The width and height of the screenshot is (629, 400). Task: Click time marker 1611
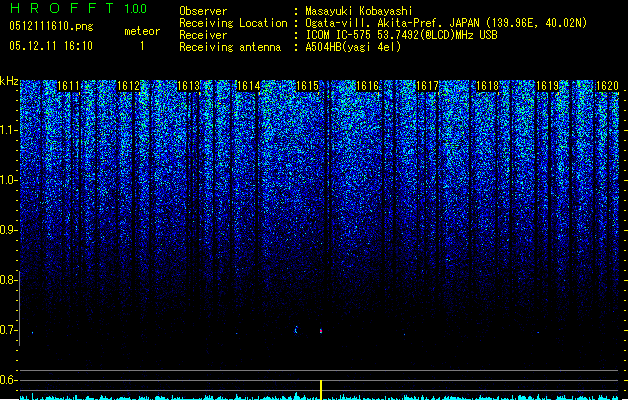[x=69, y=86]
